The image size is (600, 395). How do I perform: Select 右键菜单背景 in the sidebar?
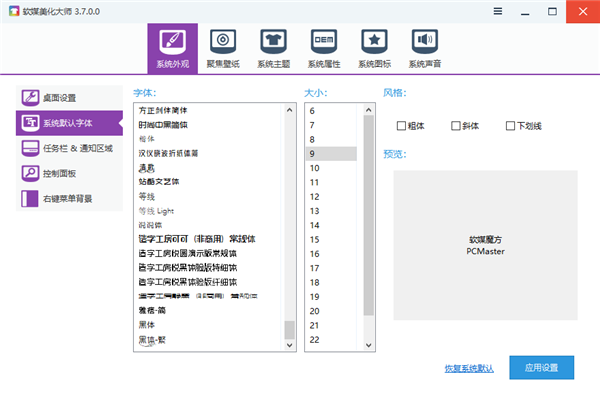coord(69,199)
